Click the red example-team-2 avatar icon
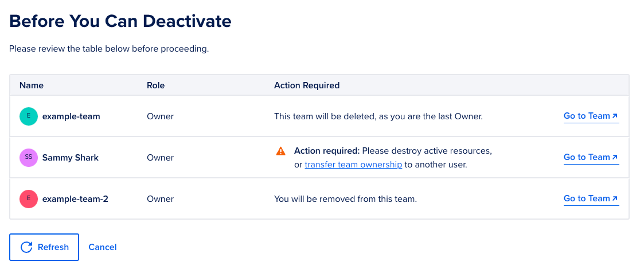The width and height of the screenshot is (644, 277). click(x=29, y=199)
